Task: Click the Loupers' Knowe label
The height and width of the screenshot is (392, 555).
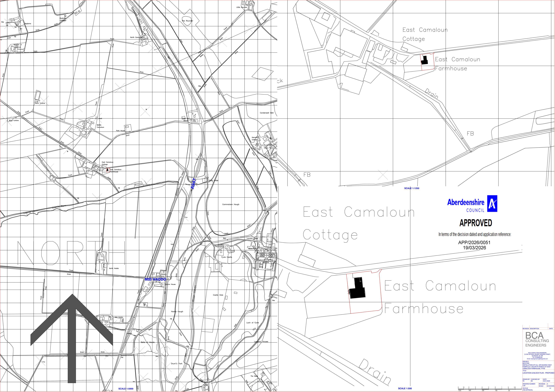Action: (x=261, y=342)
